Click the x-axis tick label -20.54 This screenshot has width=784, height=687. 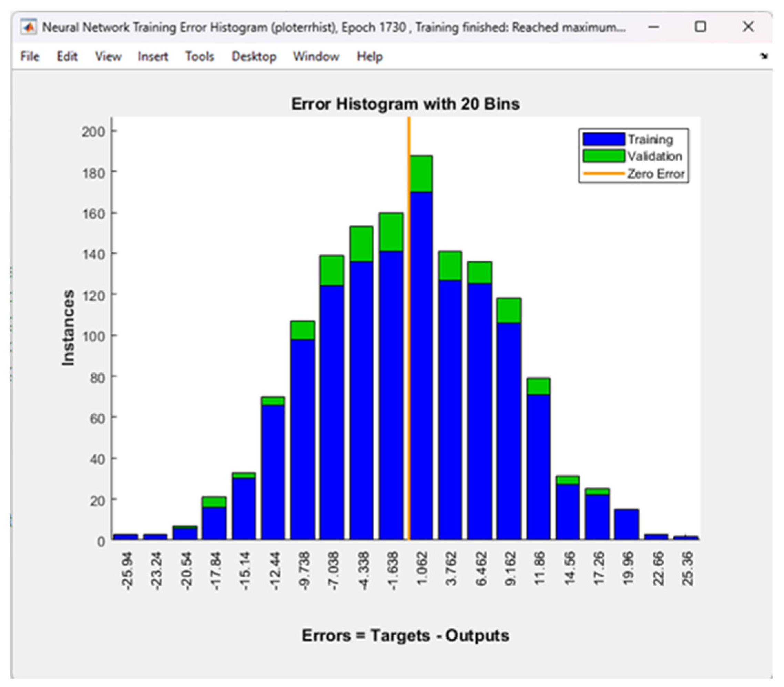click(x=185, y=571)
